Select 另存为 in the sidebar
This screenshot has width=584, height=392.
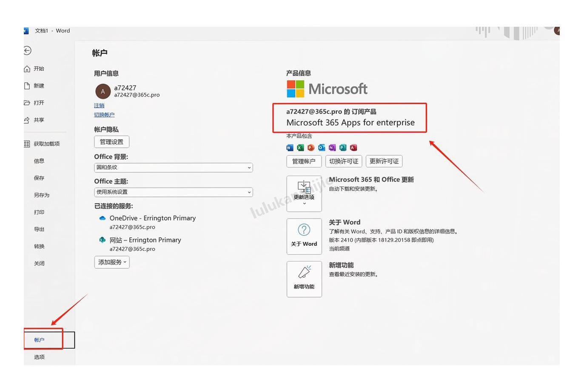click(x=42, y=195)
